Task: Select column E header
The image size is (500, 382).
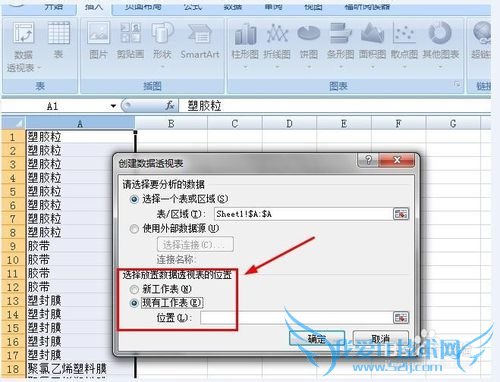Action: pos(344,124)
